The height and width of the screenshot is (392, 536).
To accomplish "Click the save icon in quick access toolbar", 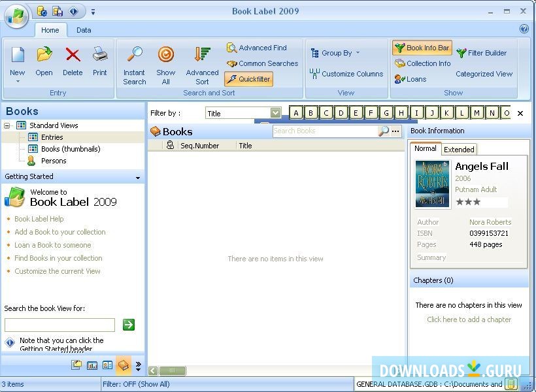I will (58, 11).
